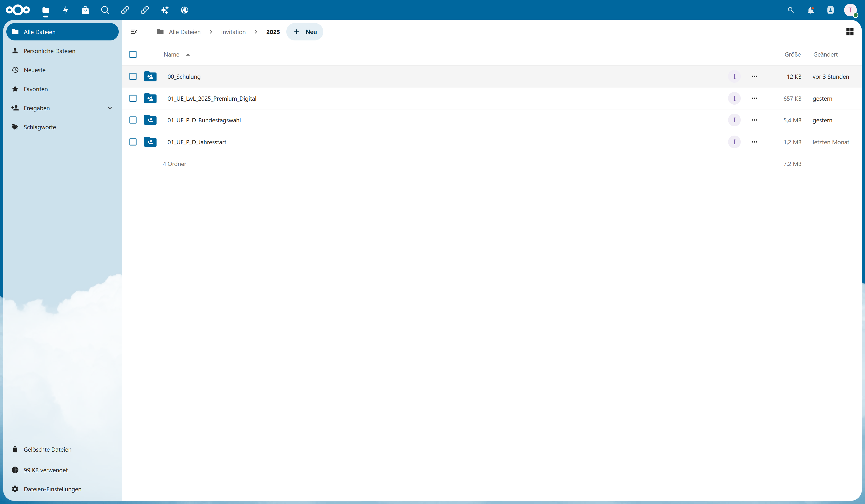The width and height of the screenshot is (865, 504).
Task: Click the unified search icon at top right
Action: pos(791,10)
